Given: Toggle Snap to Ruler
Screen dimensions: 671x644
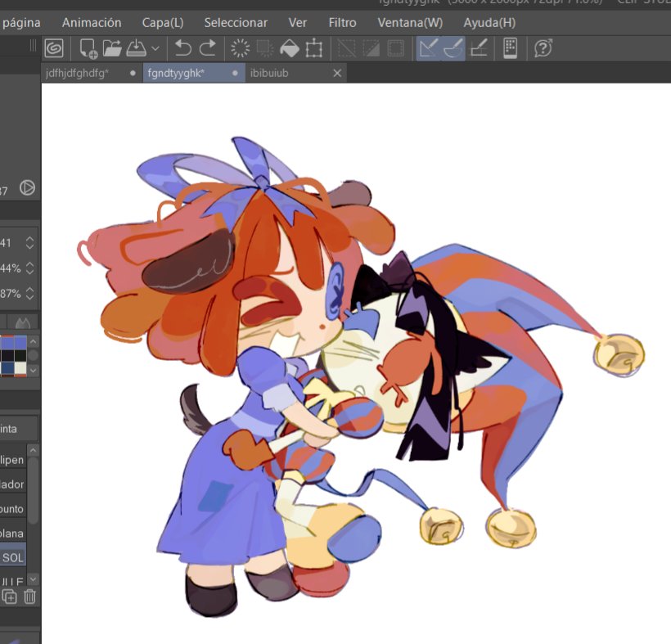Looking at the screenshot, I should (428, 48).
